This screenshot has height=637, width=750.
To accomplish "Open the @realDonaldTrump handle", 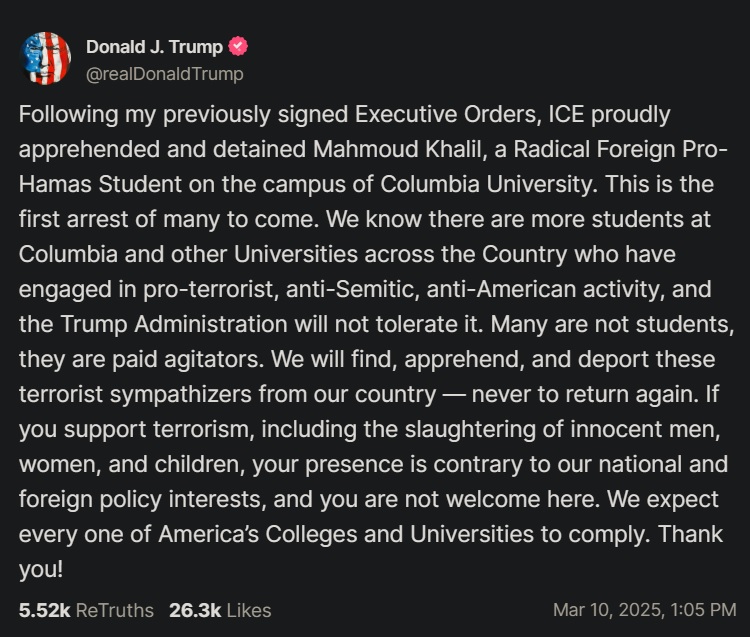I will click(x=165, y=74).
